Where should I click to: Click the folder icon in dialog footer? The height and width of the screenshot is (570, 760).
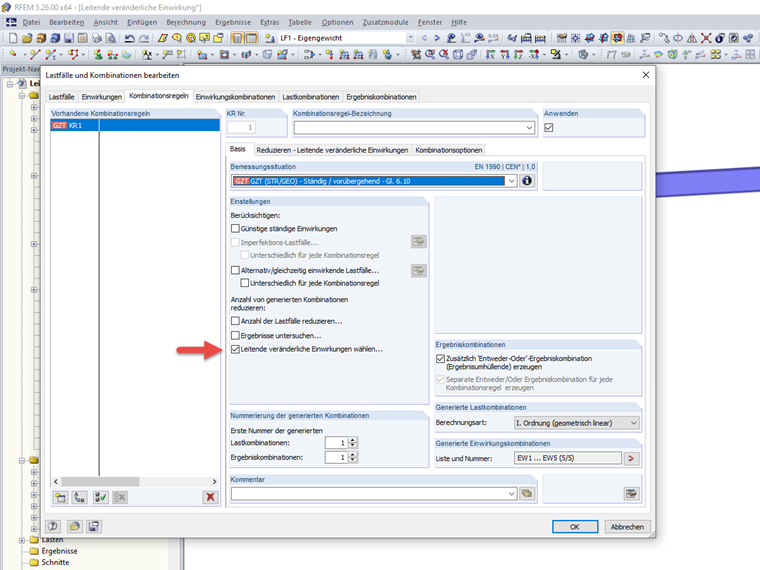point(74,526)
